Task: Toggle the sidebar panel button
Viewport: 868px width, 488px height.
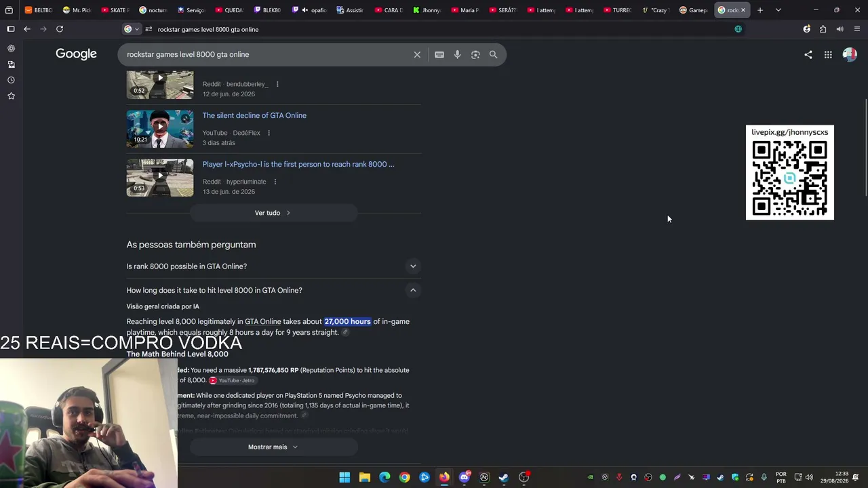Action: 11,29
